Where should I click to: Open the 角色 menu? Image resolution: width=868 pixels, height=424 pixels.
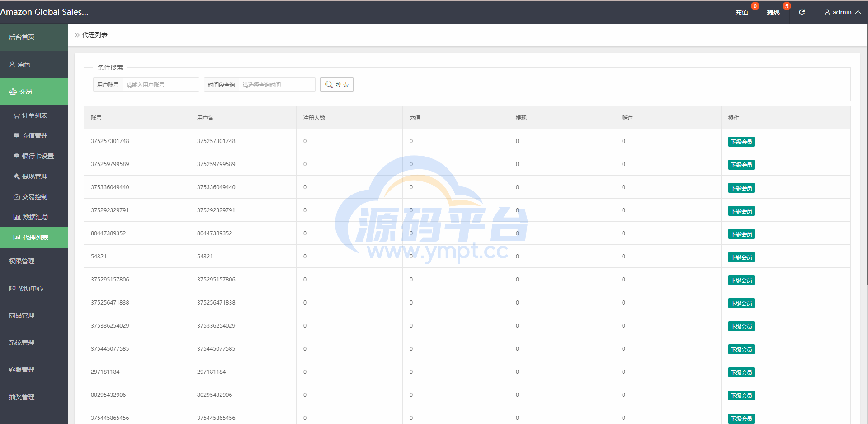click(34, 64)
